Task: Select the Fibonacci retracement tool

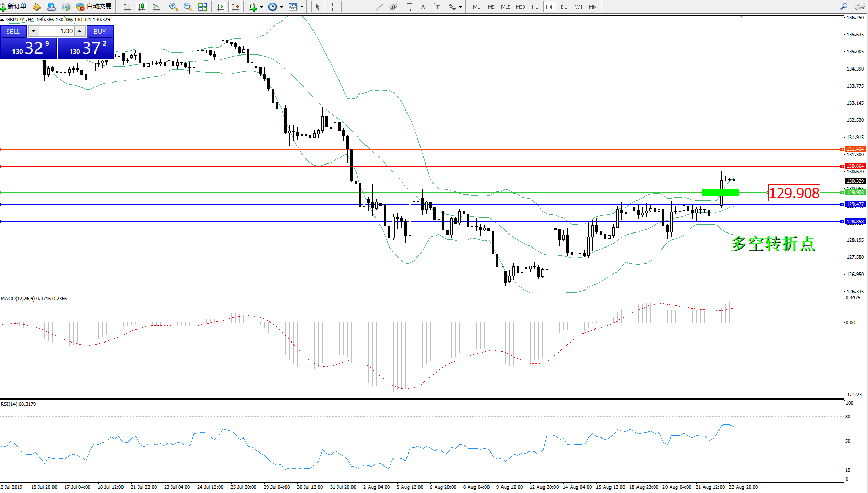Action: tap(409, 7)
